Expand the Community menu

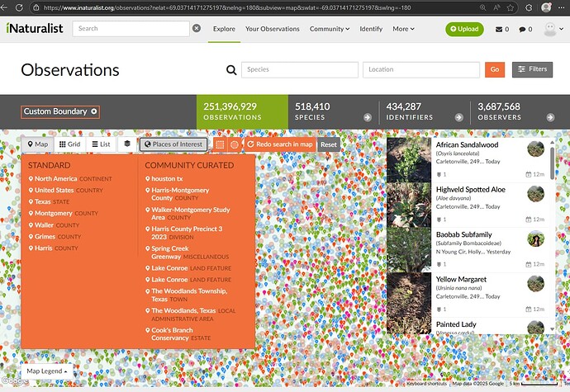tap(330, 29)
